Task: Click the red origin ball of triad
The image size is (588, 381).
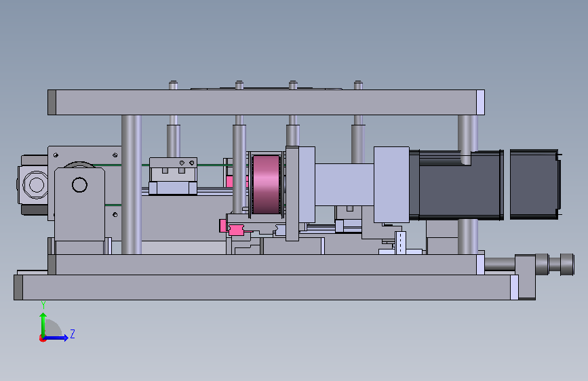Action: tap(42, 338)
